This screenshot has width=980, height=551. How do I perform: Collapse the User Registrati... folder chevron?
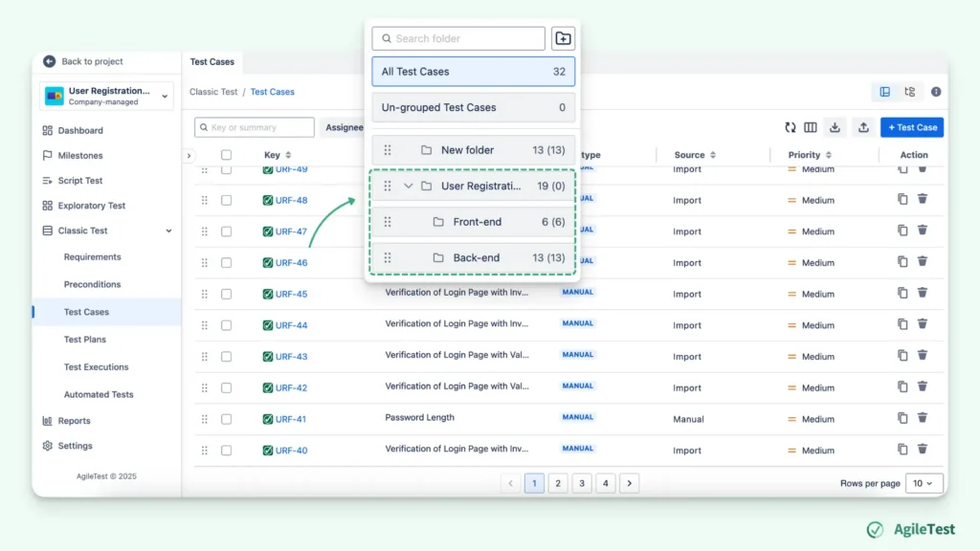tap(408, 187)
